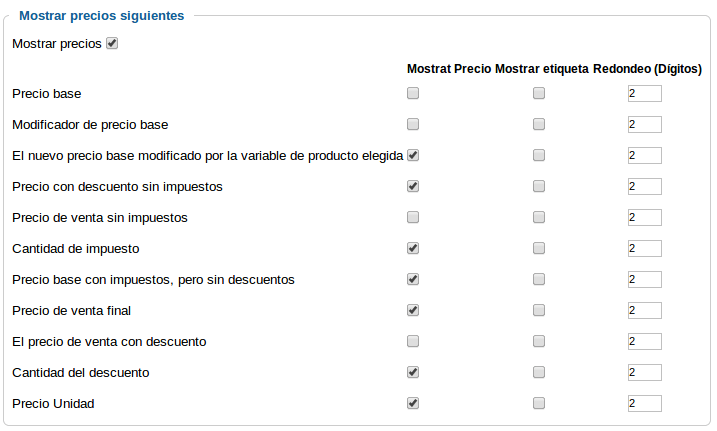Uncheck Mostrat Precio for Precio de venta final
The height and width of the screenshot is (431, 717).
pyautogui.click(x=413, y=310)
